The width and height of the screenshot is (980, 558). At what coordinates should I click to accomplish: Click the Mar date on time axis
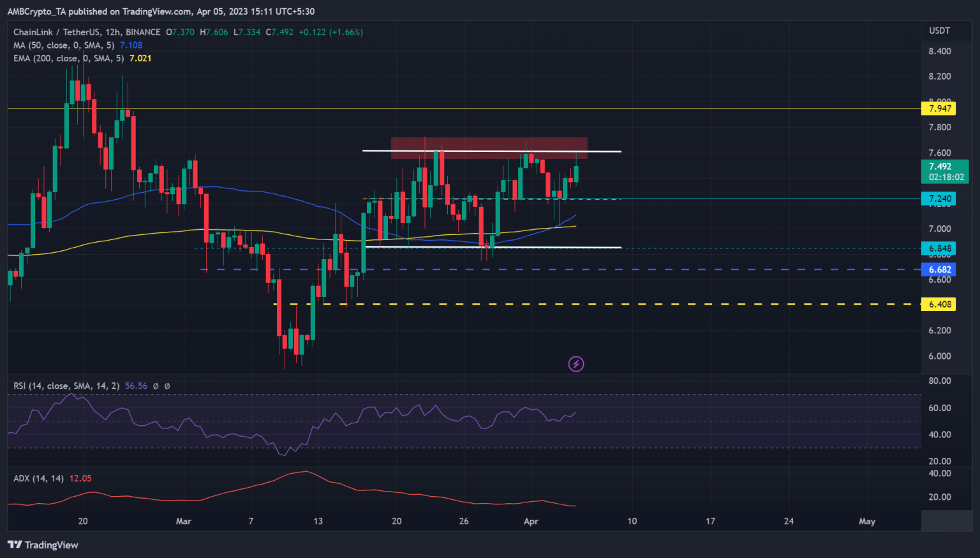pyautogui.click(x=184, y=521)
